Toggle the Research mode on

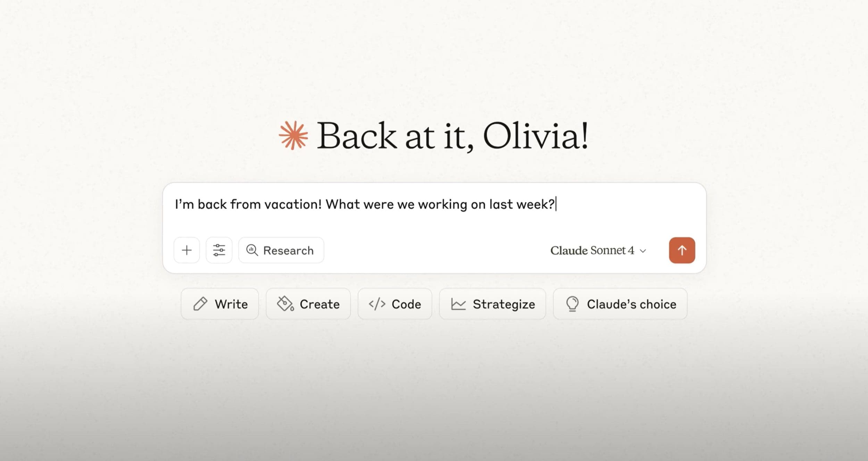point(281,250)
